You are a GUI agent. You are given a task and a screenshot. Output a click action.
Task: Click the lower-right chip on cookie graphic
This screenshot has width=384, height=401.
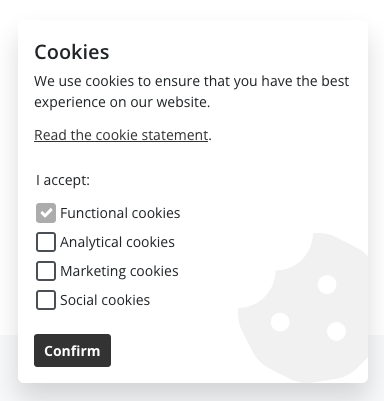pos(336,331)
